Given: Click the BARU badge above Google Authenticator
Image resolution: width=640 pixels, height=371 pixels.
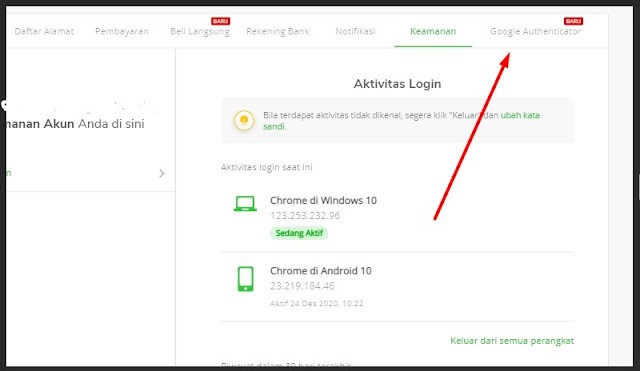Looking at the screenshot, I should pyautogui.click(x=573, y=21).
